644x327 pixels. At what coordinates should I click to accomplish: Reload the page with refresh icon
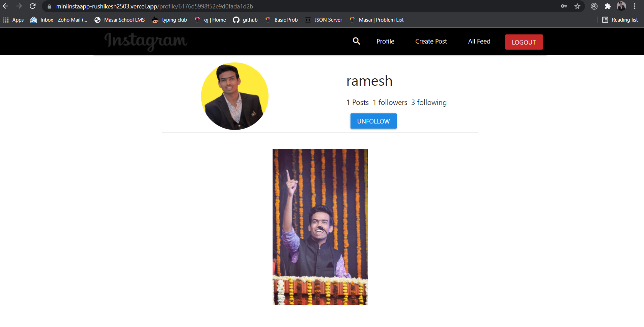pyautogui.click(x=33, y=6)
